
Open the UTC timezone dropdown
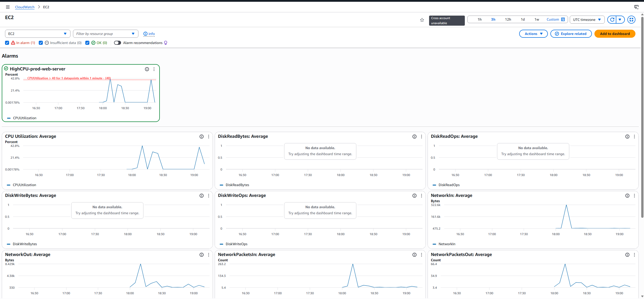click(x=587, y=20)
